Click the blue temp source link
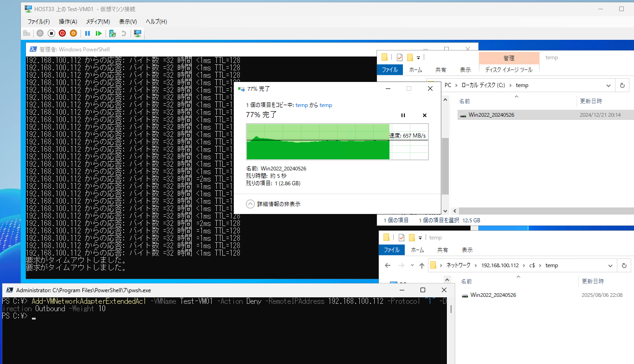The width and height of the screenshot is (634, 364). 301,105
